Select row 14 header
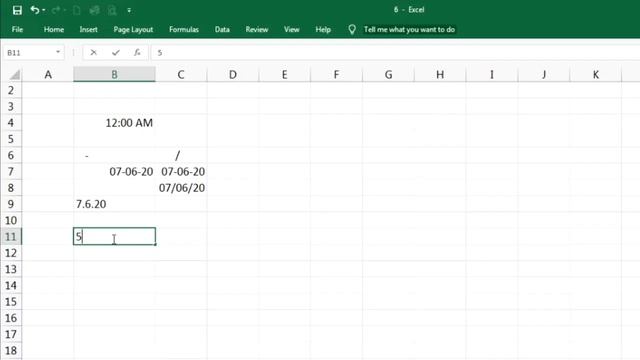The image size is (640, 360). click(x=11, y=285)
